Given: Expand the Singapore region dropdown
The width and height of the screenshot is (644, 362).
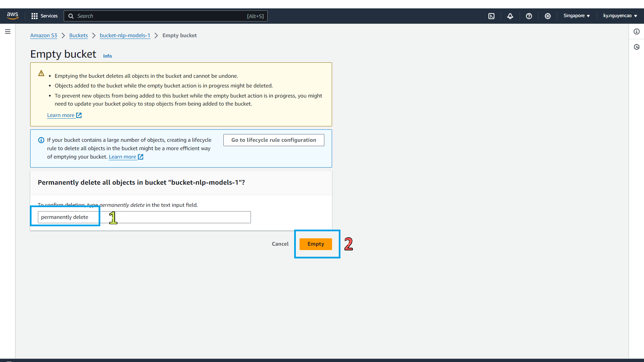Looking at the screenshot, I should (577, 16).
